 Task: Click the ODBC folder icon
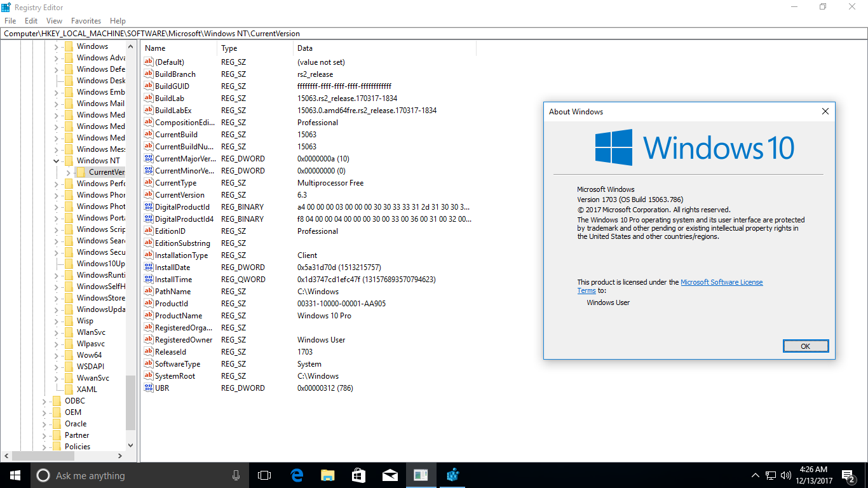tap(56, 401)
